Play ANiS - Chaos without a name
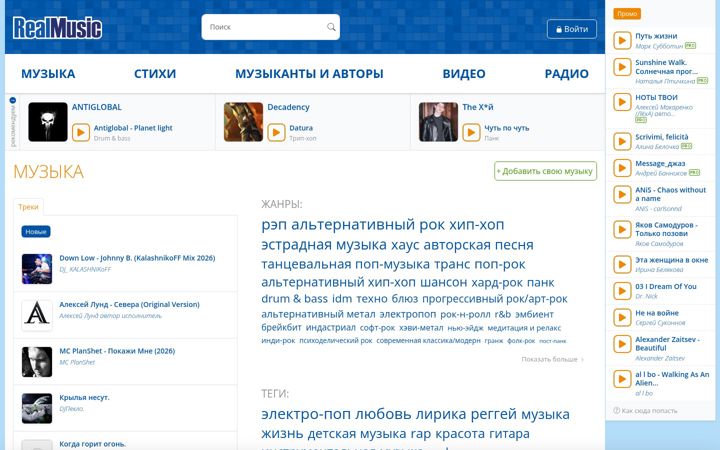The image size is (720, 450). (x=622, y=194)
